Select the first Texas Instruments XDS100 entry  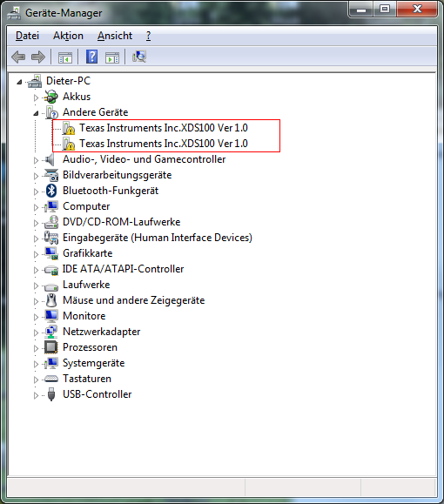point(164,128)
